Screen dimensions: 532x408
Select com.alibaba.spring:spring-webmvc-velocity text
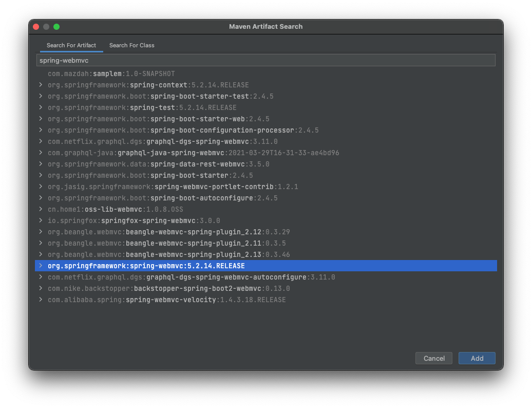click(x=166, y=300)
